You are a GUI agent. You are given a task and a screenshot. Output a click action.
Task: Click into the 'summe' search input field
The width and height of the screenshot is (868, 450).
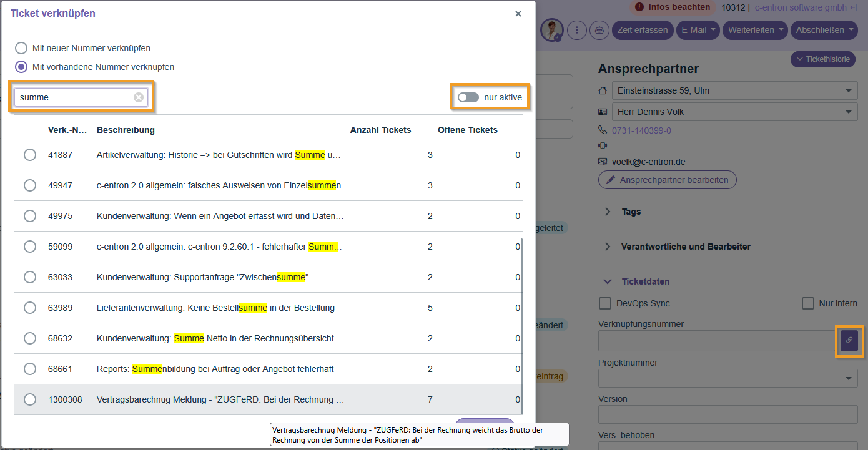tap(75, 97)
